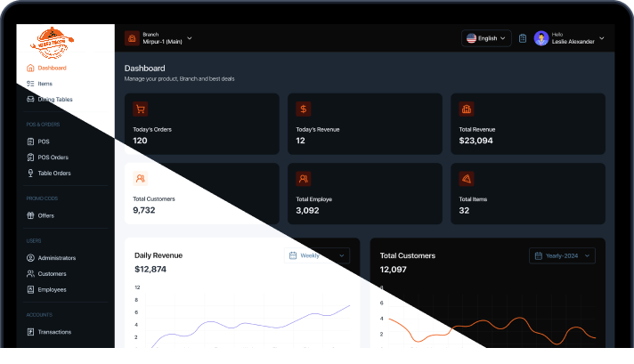Click the clipboard icon beside language selector

(x=523, y=38)
